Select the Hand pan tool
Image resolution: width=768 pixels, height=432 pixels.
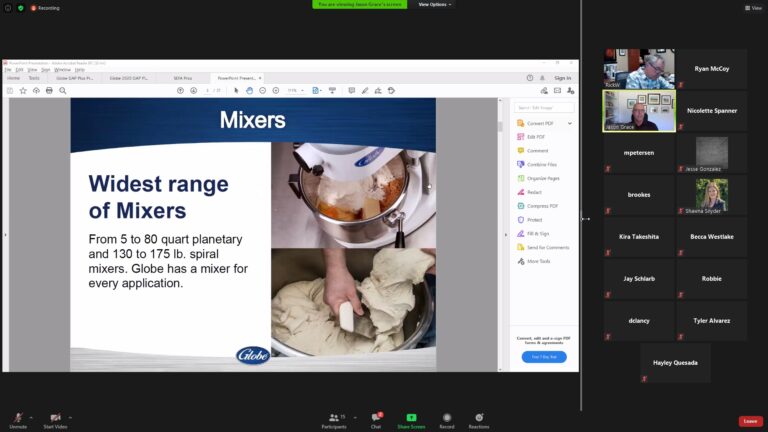point(249,91)
